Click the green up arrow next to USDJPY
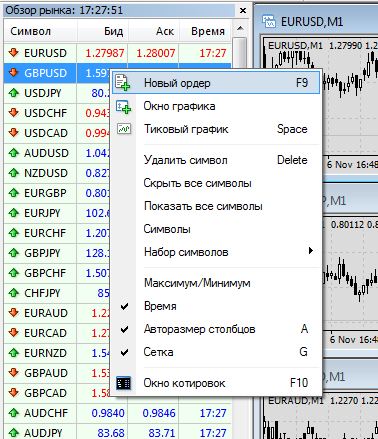378x439 pixels. click(14, 93)
